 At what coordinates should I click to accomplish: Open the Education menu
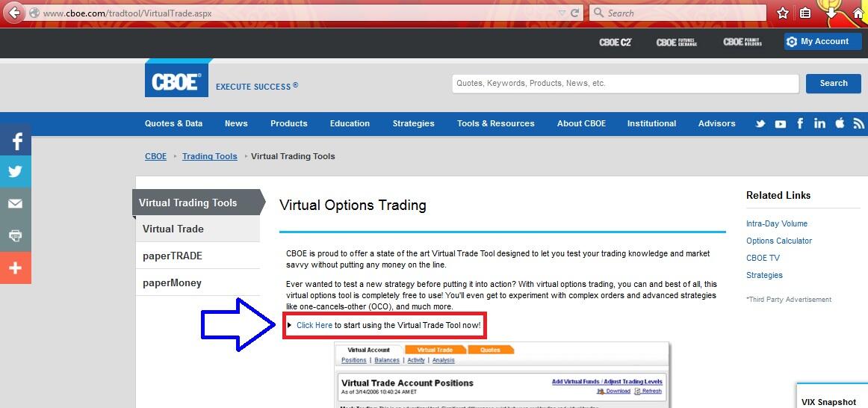350,123
